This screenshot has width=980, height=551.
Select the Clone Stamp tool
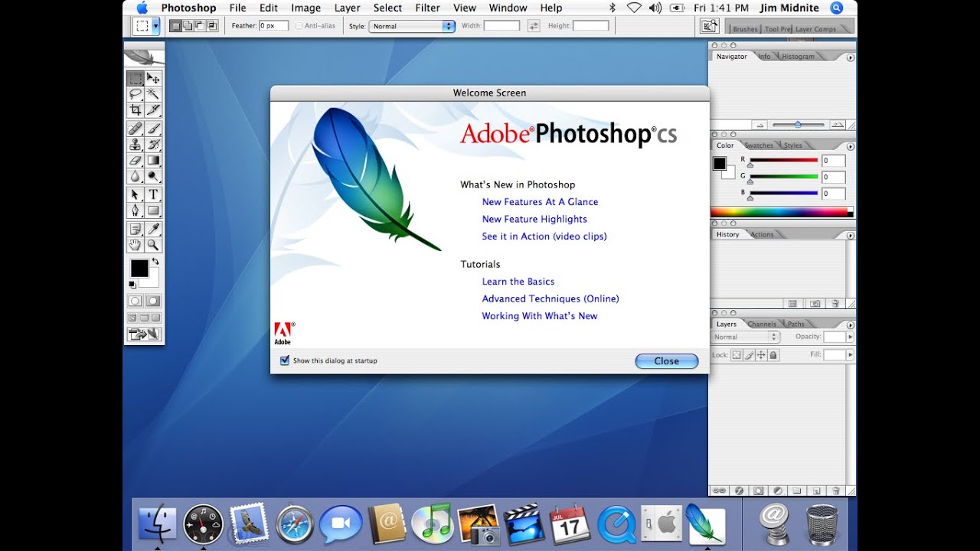click(136, 144)
